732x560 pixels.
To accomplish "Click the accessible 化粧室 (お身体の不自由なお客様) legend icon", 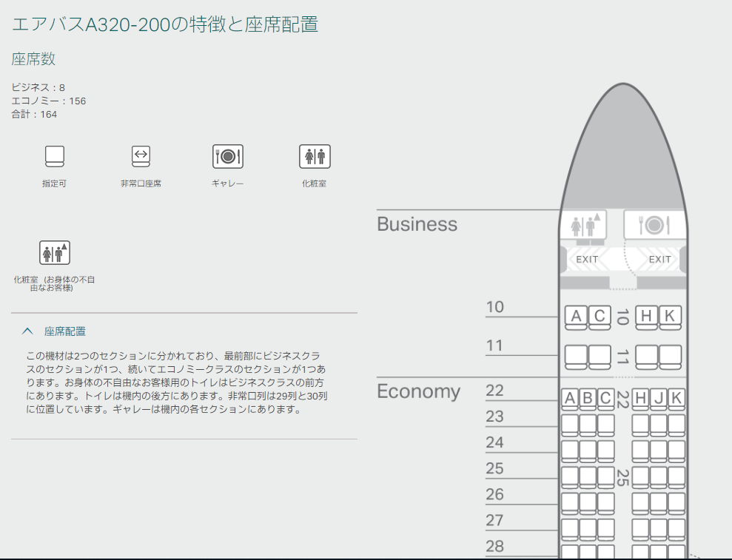I will (55, 252).
